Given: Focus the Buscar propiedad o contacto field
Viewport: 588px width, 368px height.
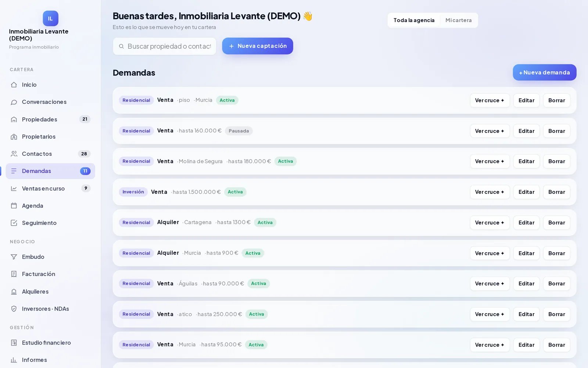Looking at the screenshot, I should coord(165,46).
